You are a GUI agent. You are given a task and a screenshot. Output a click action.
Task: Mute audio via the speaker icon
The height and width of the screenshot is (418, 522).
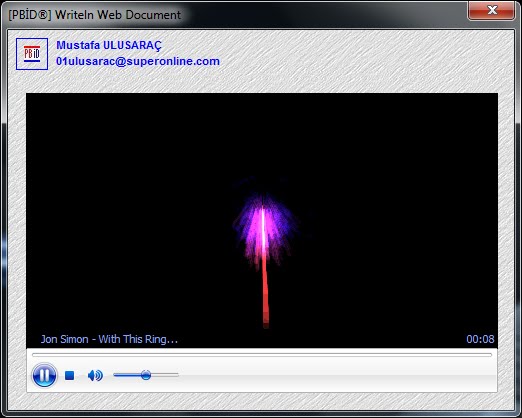[x=95, y=375]
